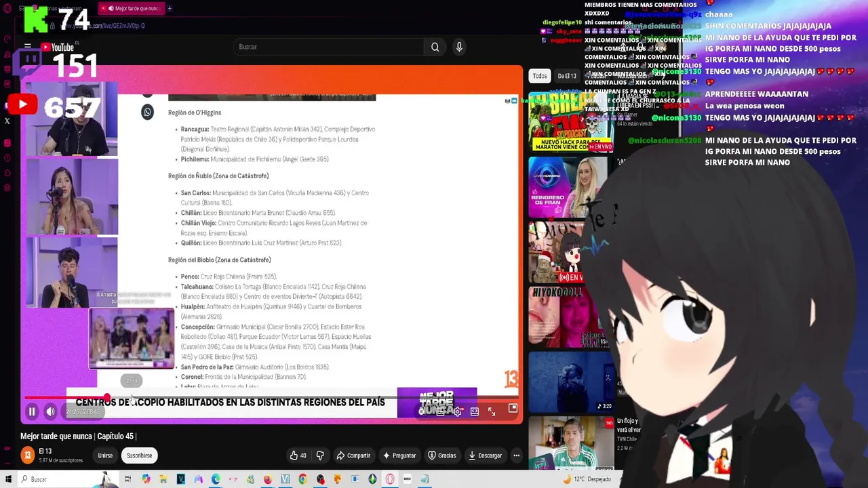Open the X icon in Opera sidebar

tap(7, 121)
